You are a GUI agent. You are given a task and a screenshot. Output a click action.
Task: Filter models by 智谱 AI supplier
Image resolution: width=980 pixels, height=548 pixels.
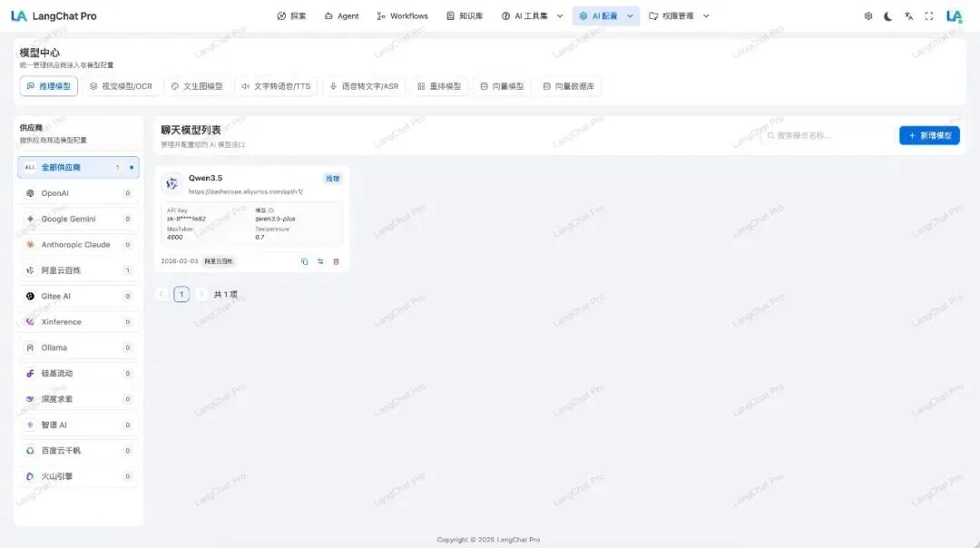(78, 425)
